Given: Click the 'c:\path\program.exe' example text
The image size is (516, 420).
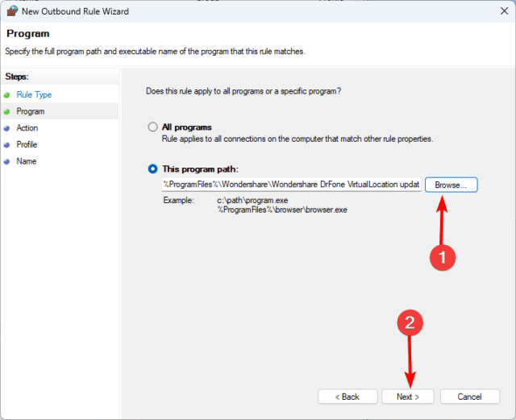Looking at the screenshot, I should [x=252, y=200].
